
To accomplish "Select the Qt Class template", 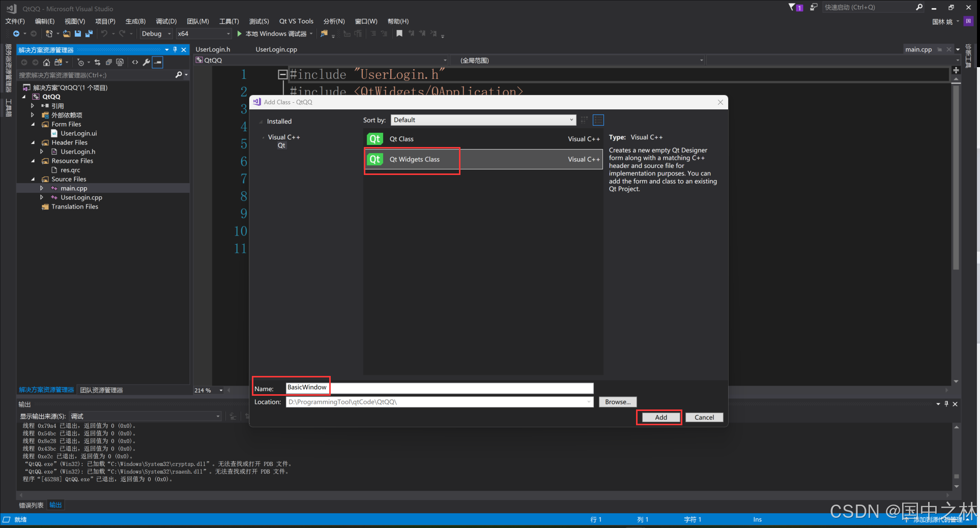I will tap(483, 139).
